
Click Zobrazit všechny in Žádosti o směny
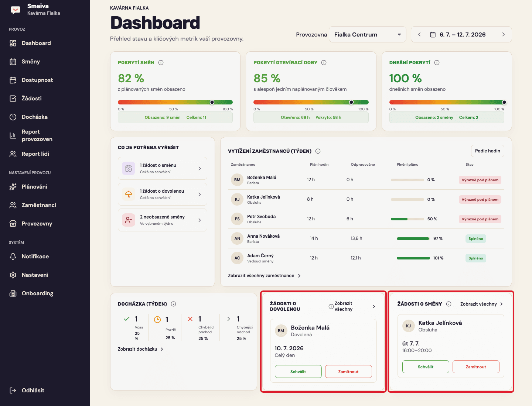(x=482, y=304)
